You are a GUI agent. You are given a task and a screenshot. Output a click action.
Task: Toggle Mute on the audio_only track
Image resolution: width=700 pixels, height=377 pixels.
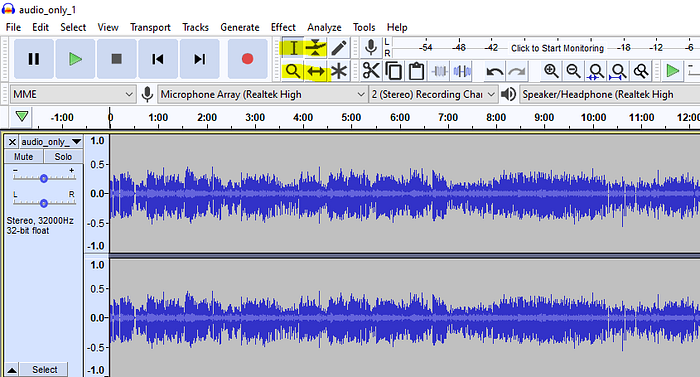click(x=24, y=157)
